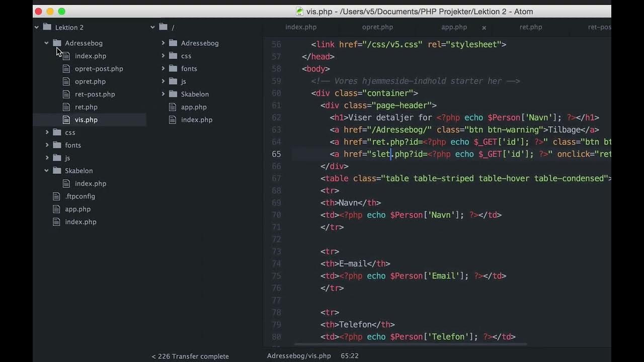The image size is (644, 362).
Task: Open the opret.php editor tab
Action: click(377, 27)
